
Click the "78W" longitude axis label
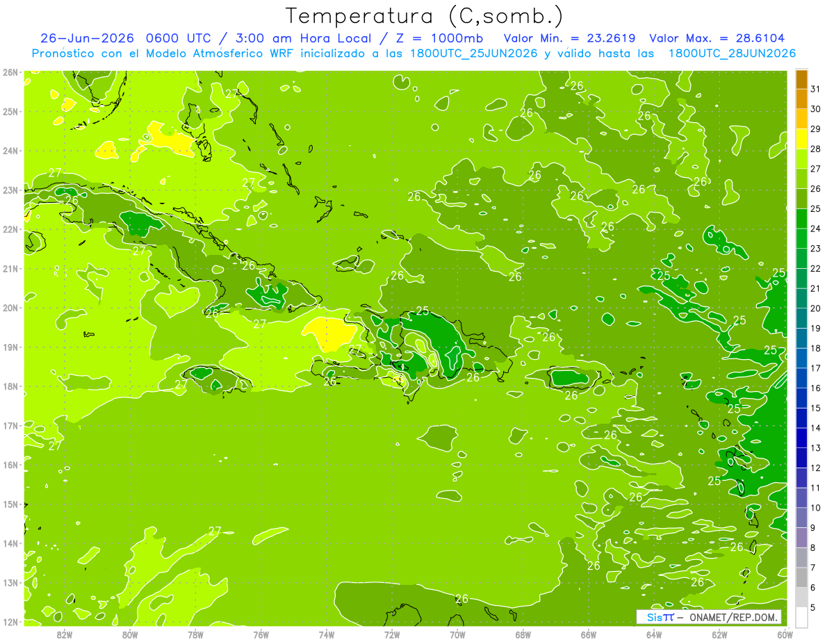click(x=195, y=635)
